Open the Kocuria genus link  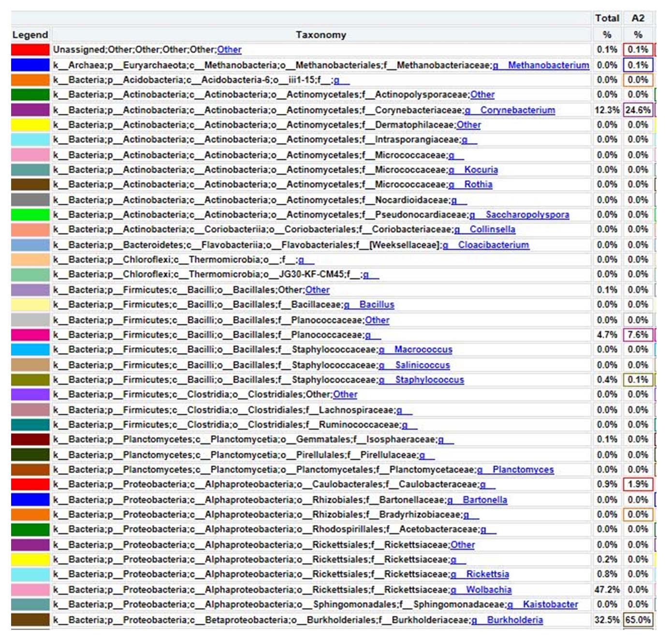pos(481,170)
